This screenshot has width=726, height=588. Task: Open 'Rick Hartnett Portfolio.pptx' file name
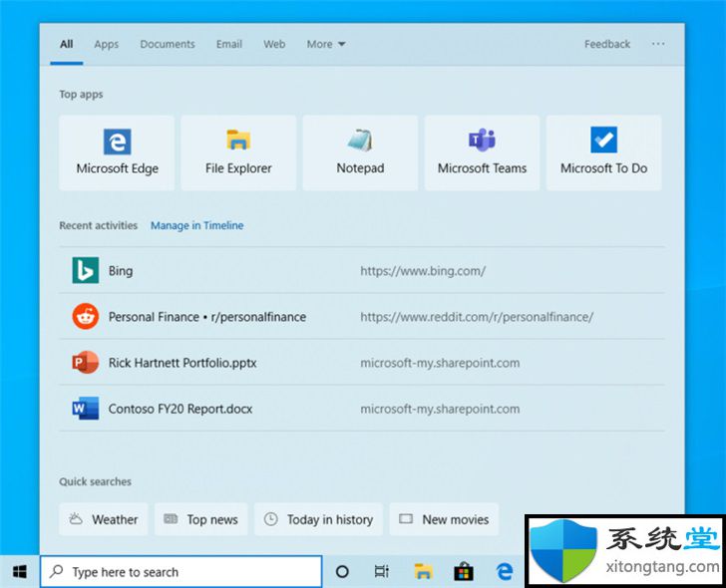(x=182, y=363)
